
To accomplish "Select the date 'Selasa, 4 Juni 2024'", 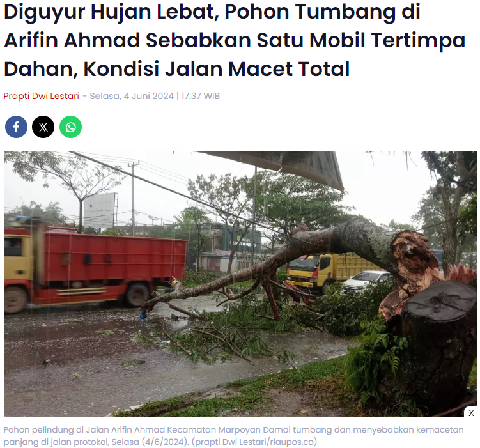I will tap(132, 96).
